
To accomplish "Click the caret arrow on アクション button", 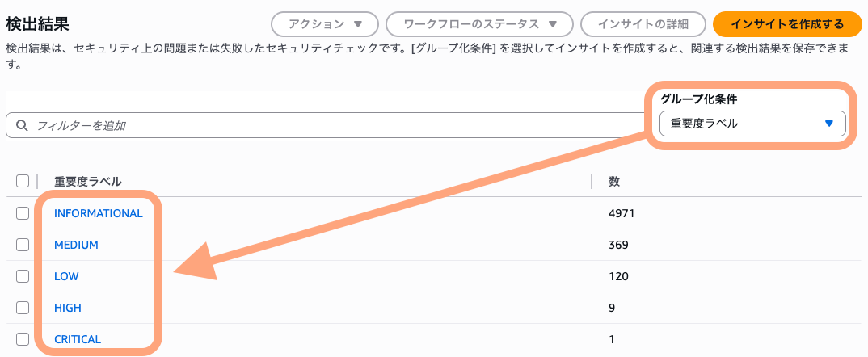I will (x=357, y=24).
